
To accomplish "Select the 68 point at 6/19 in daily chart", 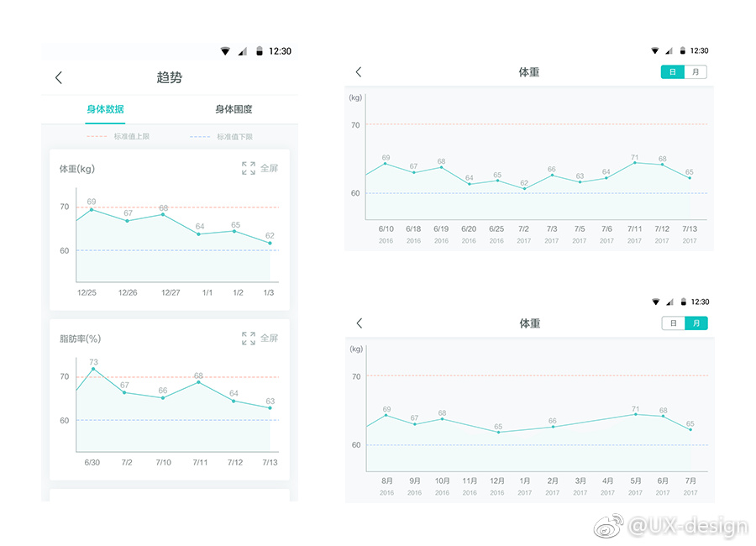I will pos(441,167).
